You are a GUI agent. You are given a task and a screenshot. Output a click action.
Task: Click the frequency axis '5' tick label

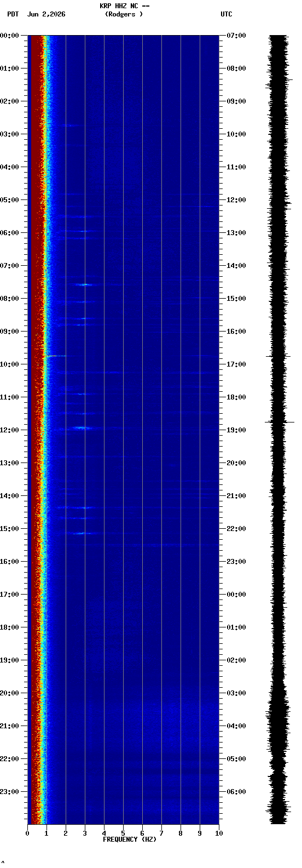click(123, 833)
